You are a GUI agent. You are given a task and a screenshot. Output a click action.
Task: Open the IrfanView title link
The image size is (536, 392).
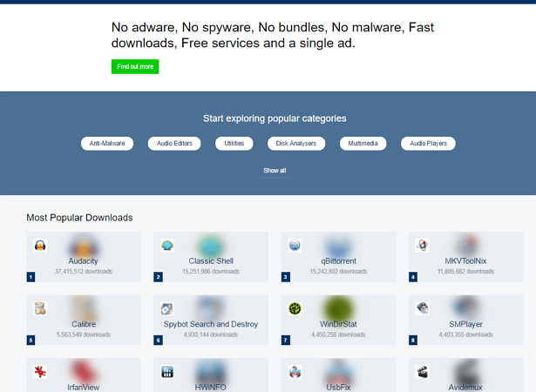(83, 388)
